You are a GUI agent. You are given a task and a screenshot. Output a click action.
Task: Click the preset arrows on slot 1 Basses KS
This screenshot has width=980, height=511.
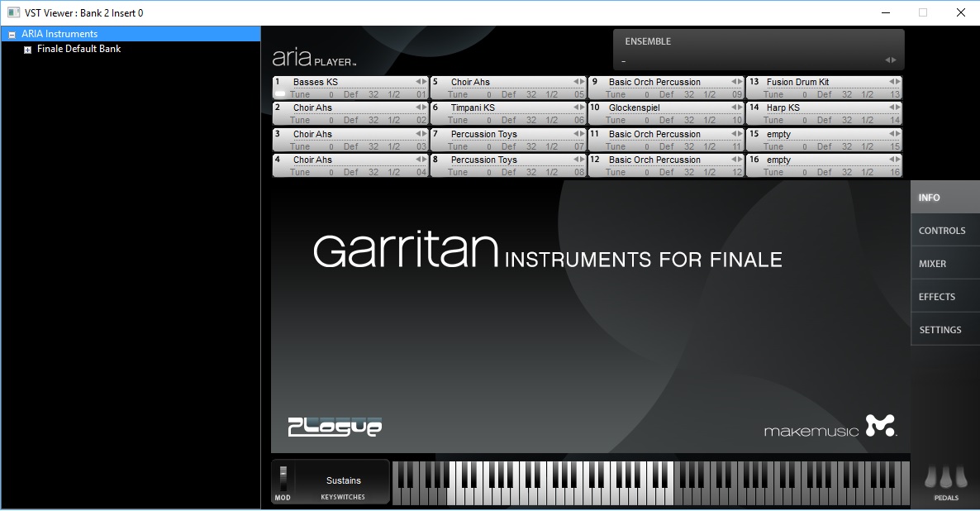click(x=421, y=82)
